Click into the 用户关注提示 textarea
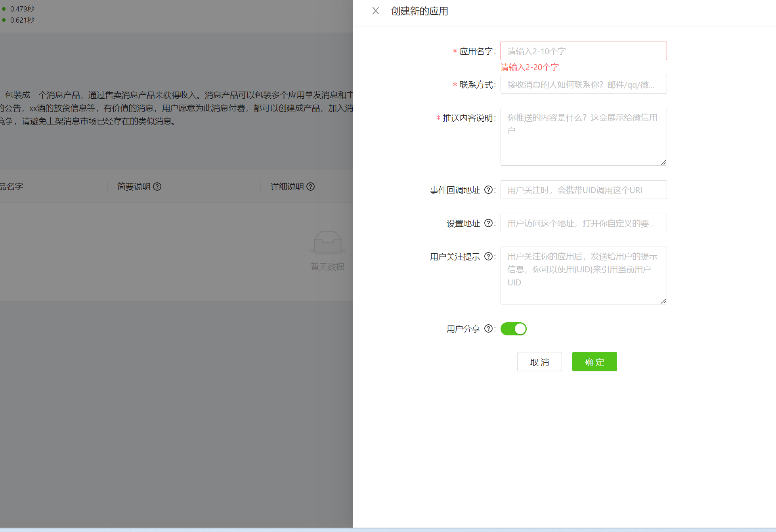This screenshot has height=532, width=776. point(583,276)
